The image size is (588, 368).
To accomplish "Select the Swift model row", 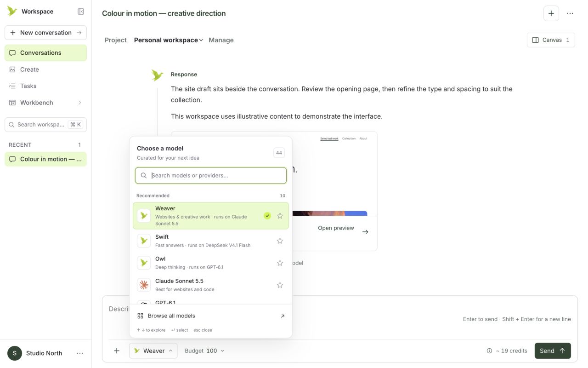I will (x=211, y=241).
